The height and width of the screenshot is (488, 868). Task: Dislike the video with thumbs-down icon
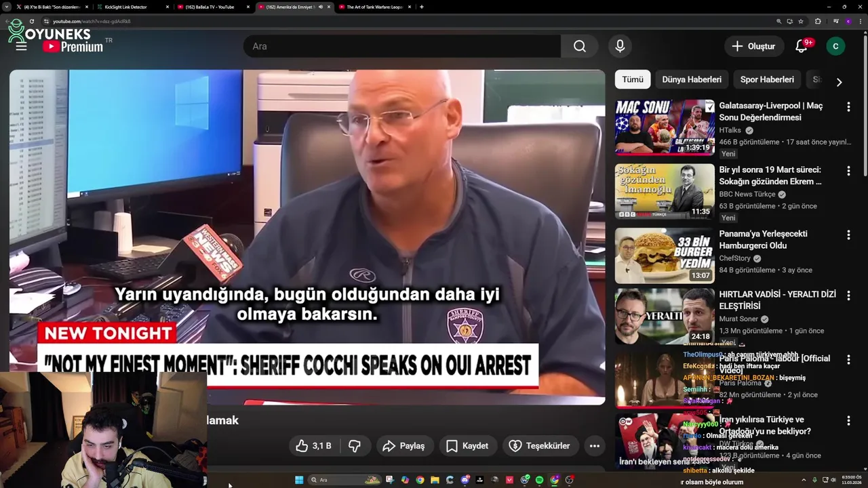point(355,445)
